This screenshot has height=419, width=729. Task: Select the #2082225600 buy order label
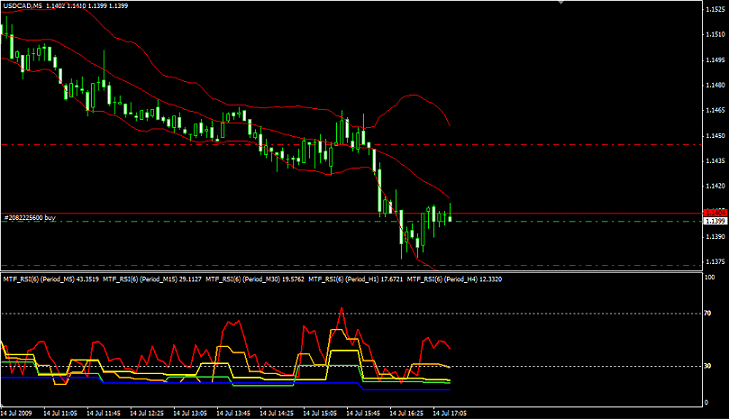point(30,218)
